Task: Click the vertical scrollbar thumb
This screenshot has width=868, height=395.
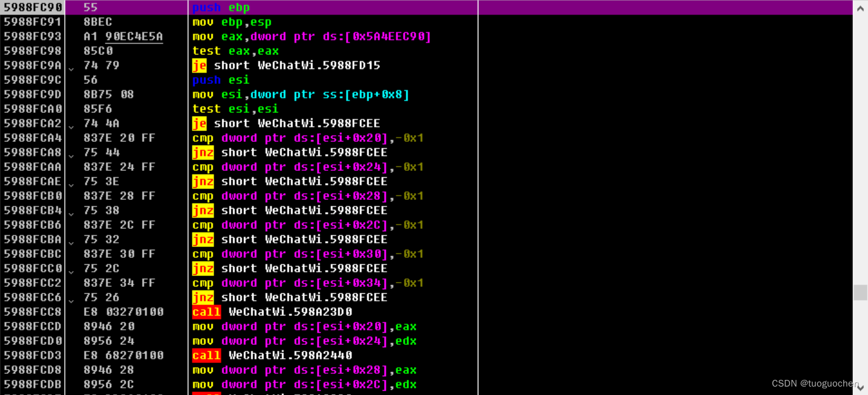Action: pos(860,292)
